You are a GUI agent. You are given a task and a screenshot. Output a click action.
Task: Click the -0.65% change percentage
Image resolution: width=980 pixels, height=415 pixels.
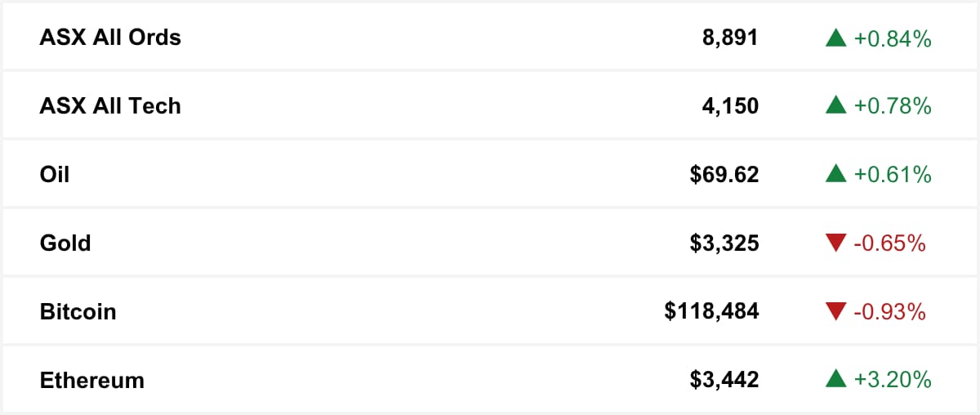click(889, 243)
